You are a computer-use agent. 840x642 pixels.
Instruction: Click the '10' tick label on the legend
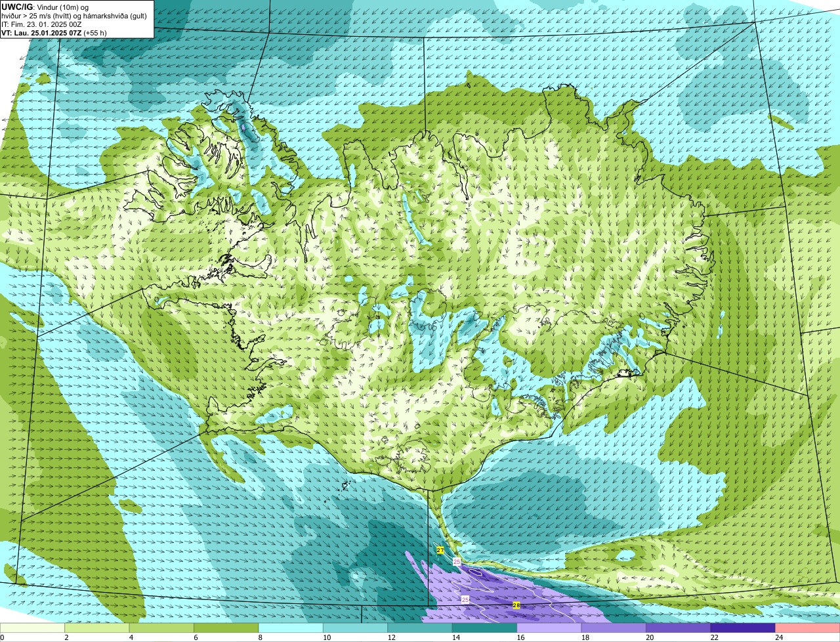click(x=327, y=637)
